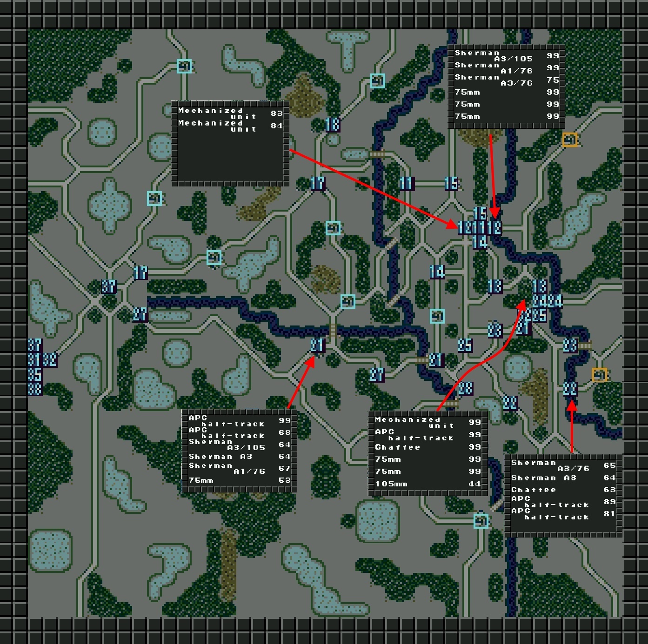Click the bridge beside river unit 23

click(x=585, y=345)
